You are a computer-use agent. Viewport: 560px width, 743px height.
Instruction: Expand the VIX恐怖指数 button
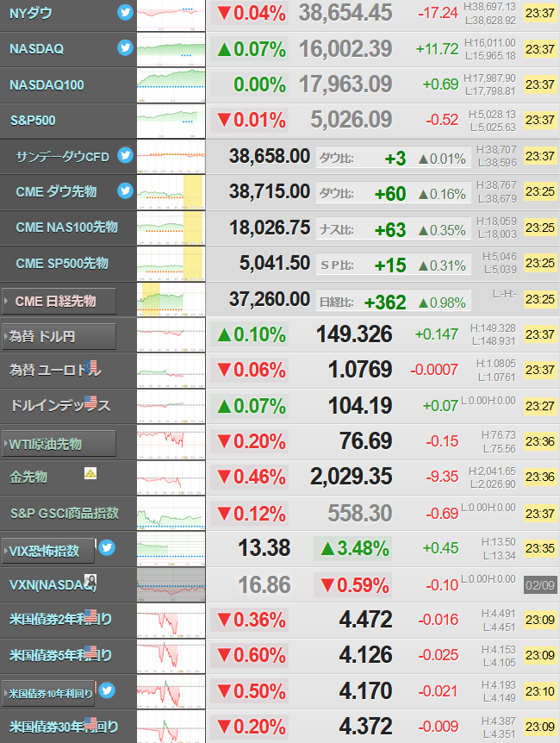(x=48, y=551)
